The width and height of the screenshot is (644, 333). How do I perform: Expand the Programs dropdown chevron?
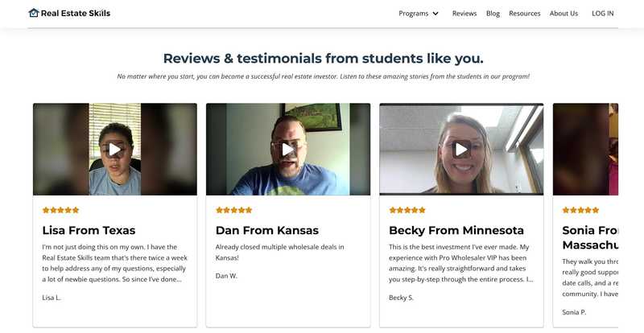click(436, 14)
